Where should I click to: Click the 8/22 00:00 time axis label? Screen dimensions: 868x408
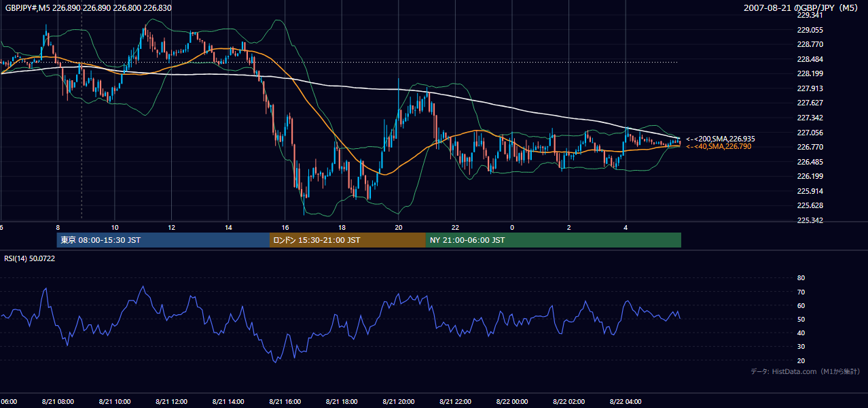pyautogui.click(x=512, y=401)
